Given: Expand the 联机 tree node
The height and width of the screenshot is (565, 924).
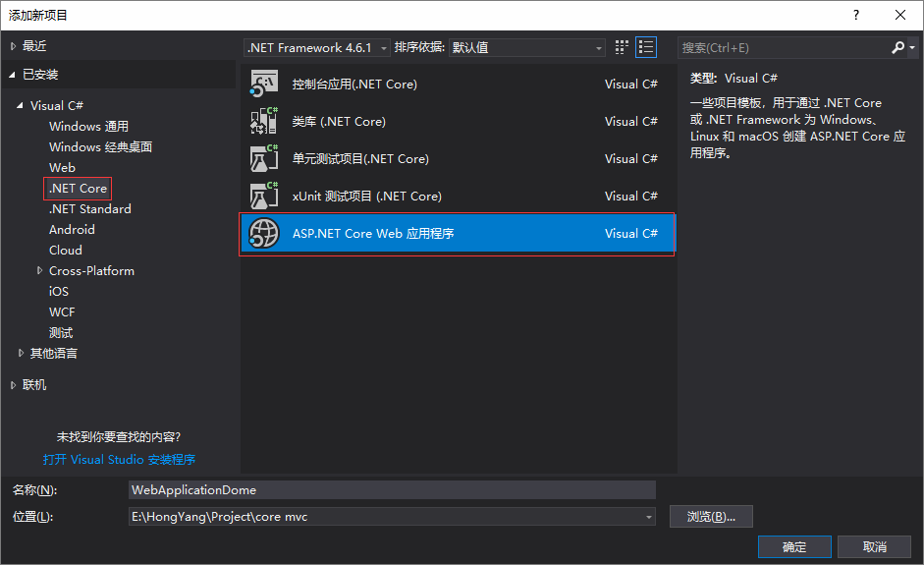Looking at the screenshot, I should 13,385.
